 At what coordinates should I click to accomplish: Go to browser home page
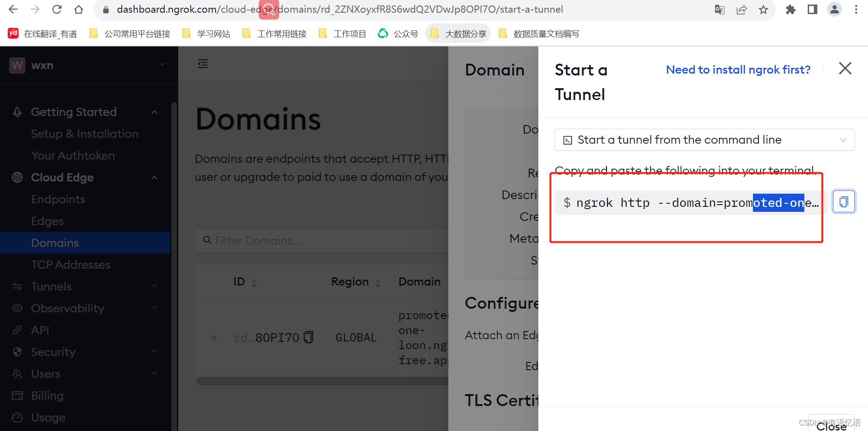tap(79, 9)
